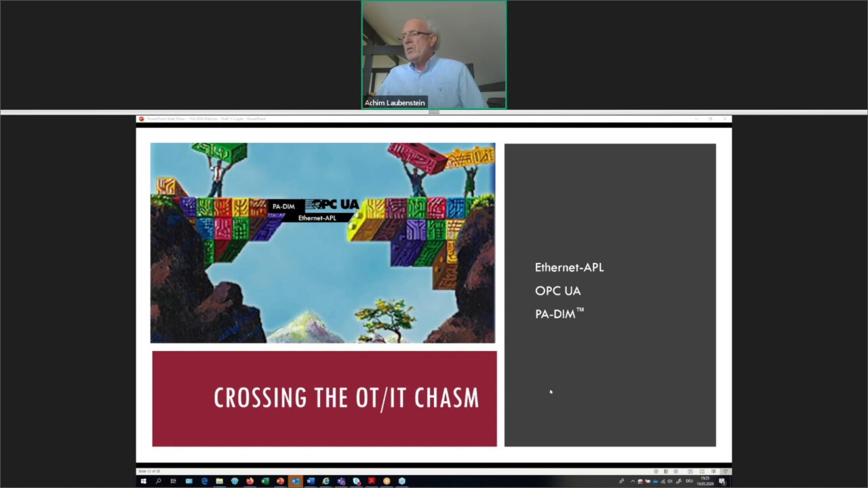The image size is (868, 488).
Task: Open Skype from the taskbar
Action: (x=357, y=481)
